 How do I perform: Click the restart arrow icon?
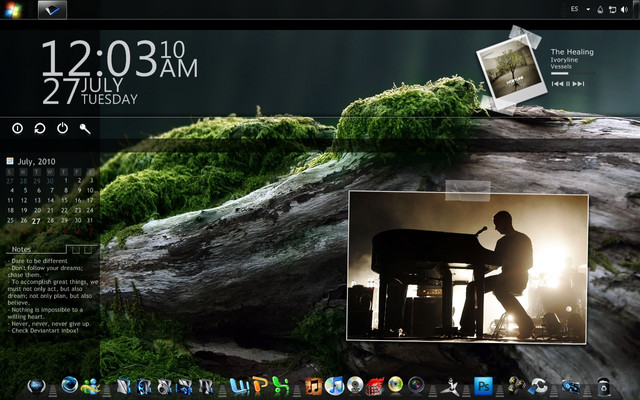pos(40,128)
